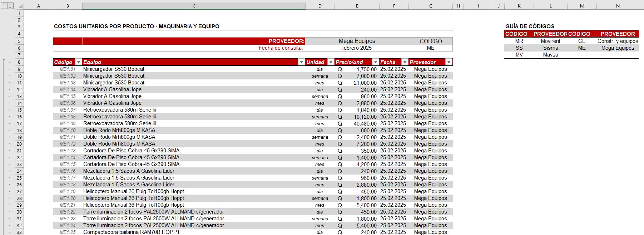Click unit cell mes in row 11
This screenshot has height=235, width=644.
click(320, 83)
